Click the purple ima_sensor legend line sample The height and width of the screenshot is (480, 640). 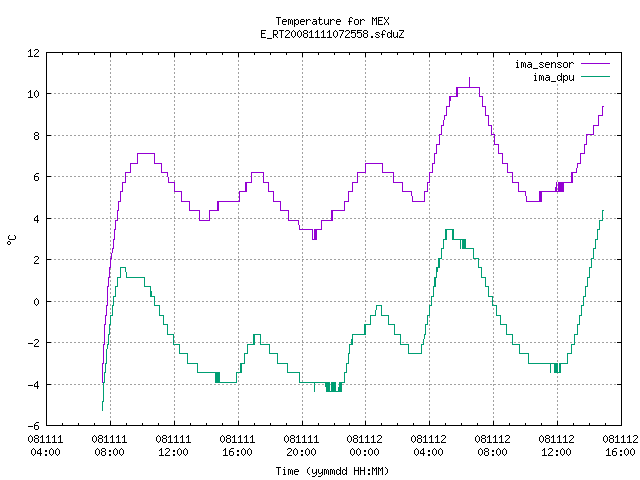coord(595,64)
